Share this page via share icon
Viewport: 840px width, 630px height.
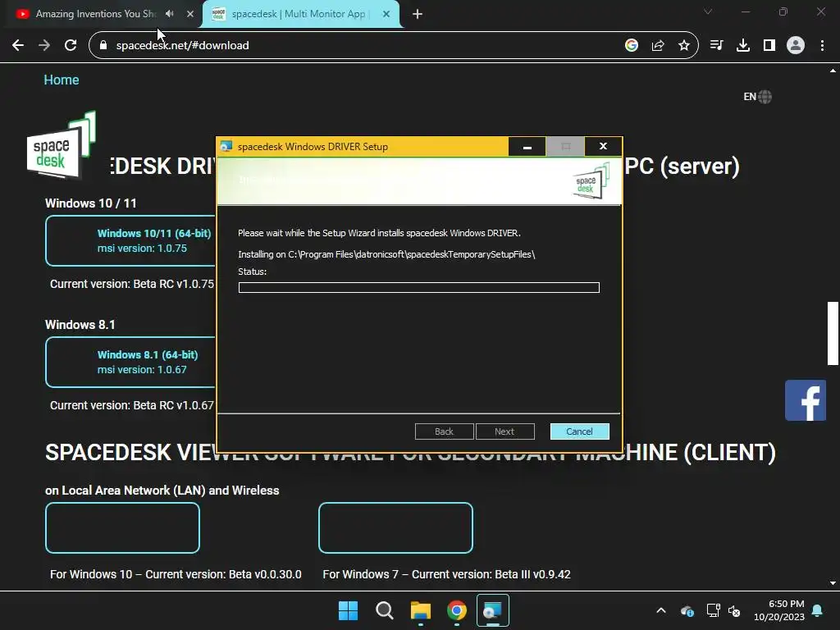pyautogui.click(x=658, y=46)
